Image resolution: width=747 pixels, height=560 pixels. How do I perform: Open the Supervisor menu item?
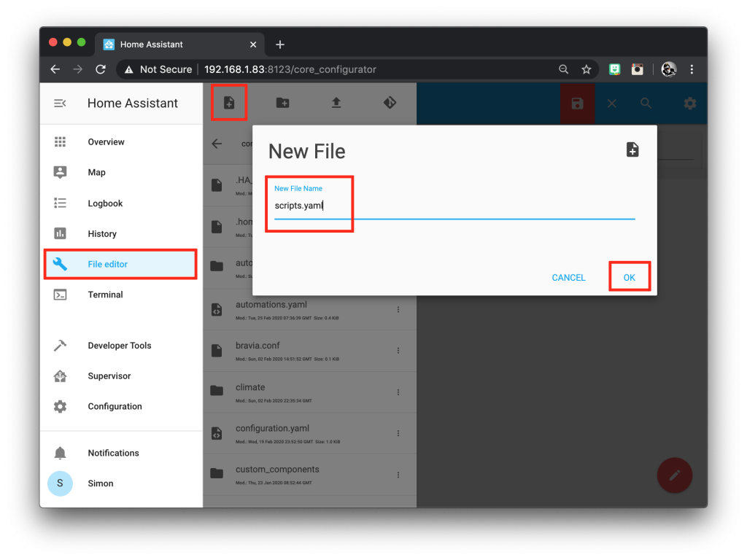121,376
